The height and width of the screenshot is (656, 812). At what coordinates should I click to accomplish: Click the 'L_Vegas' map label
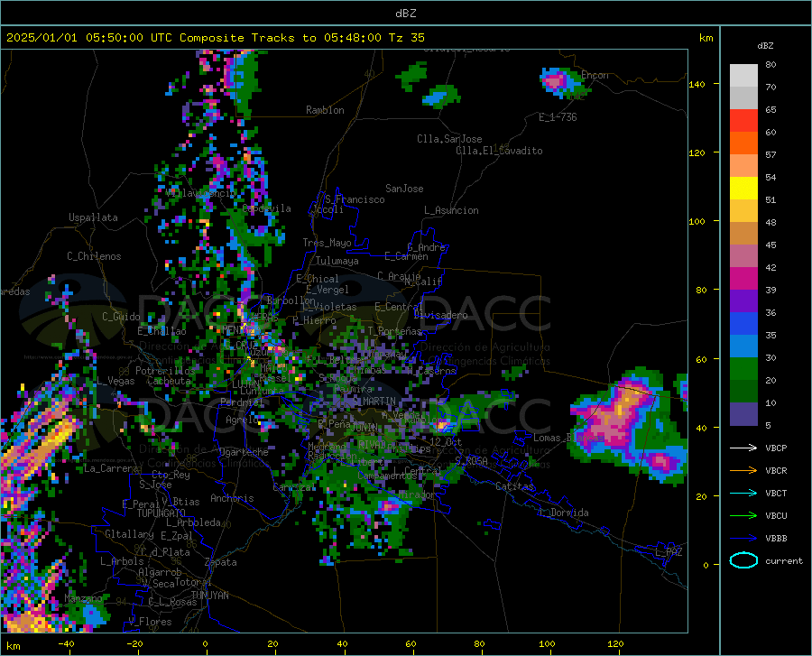(x=115, y=381)
